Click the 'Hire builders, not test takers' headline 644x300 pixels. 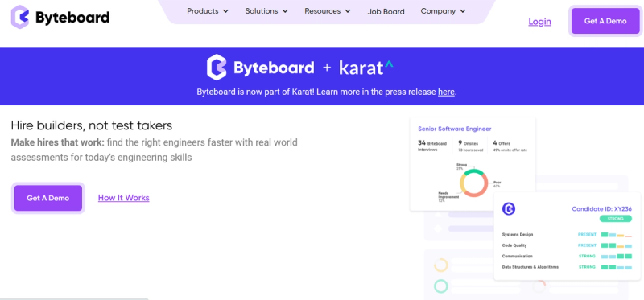coord(92,125)
